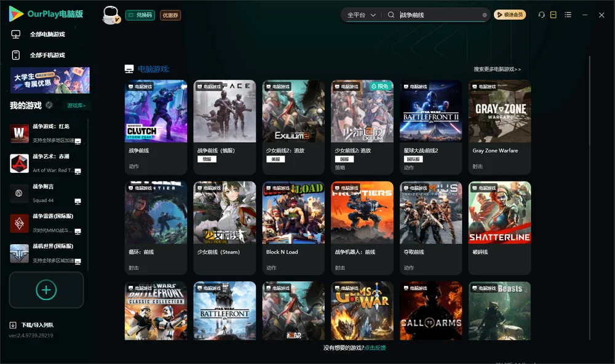The width and height of the screenshot is (615, 364).
Task: Click version text ver:2.4.9739.29219
Action: click(x=31, y=335)
